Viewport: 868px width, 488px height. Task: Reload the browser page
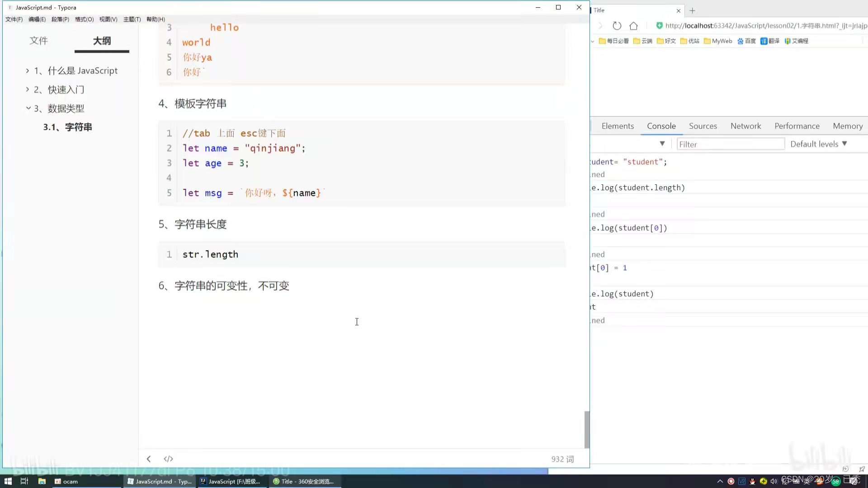tap(617, 26)
